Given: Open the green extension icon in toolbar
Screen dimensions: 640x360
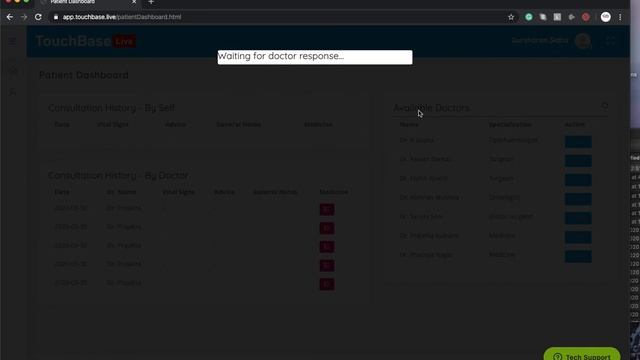Looking at the screenshot, I should tap(529, 17).
